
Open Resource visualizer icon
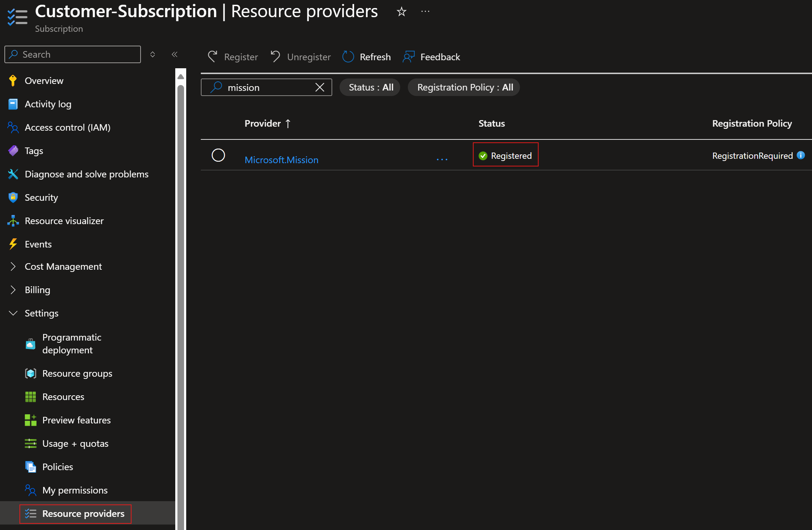(x=13, y=221)
